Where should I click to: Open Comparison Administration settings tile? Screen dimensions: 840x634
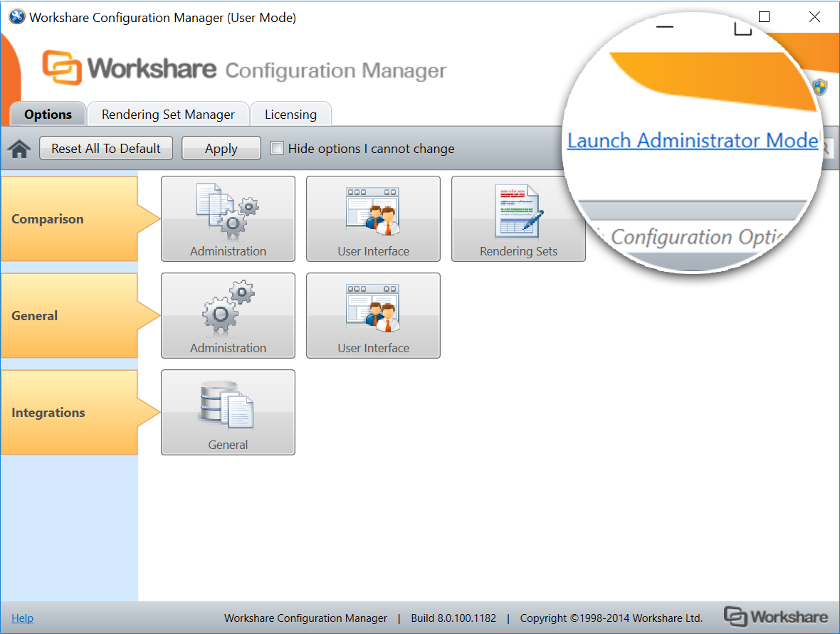coord(229,218)
